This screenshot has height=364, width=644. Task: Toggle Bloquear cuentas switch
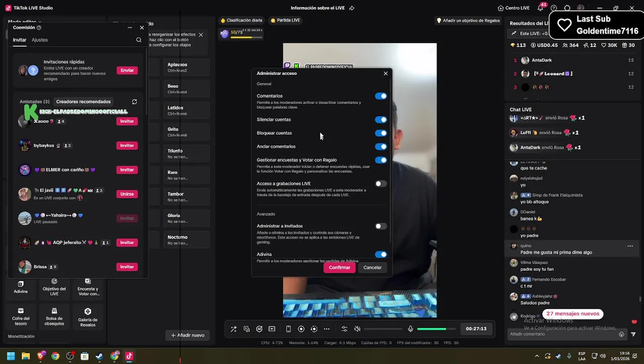(381, 133)
